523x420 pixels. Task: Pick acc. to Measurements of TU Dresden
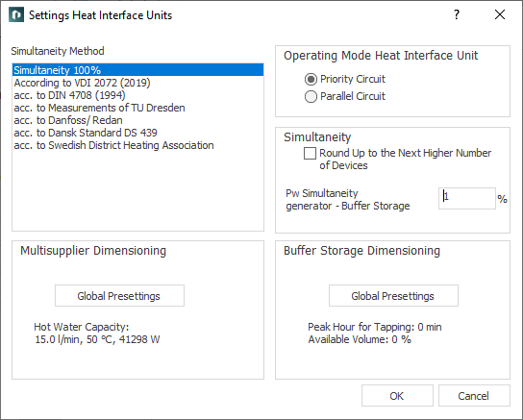coord(138,108)
